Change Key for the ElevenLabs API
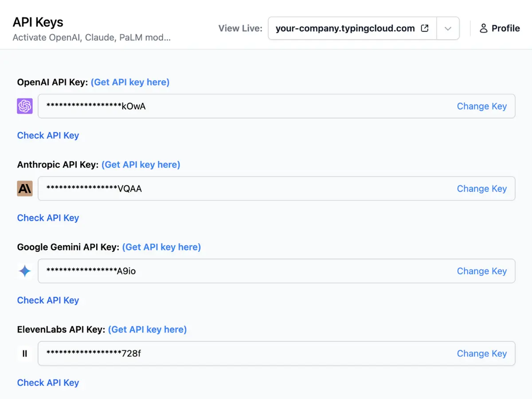This screenshot has height=399, width=532. tap(481, 353)
